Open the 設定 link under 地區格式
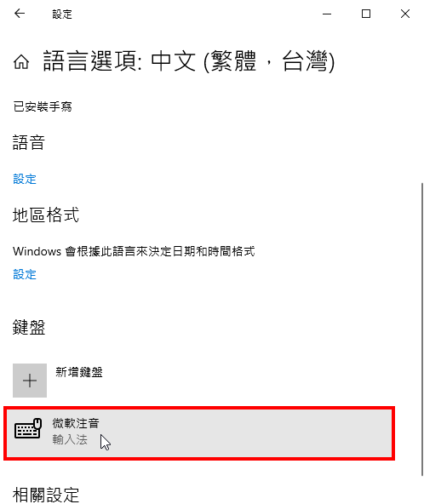This screenshot has height=504, width=424. 25,274
